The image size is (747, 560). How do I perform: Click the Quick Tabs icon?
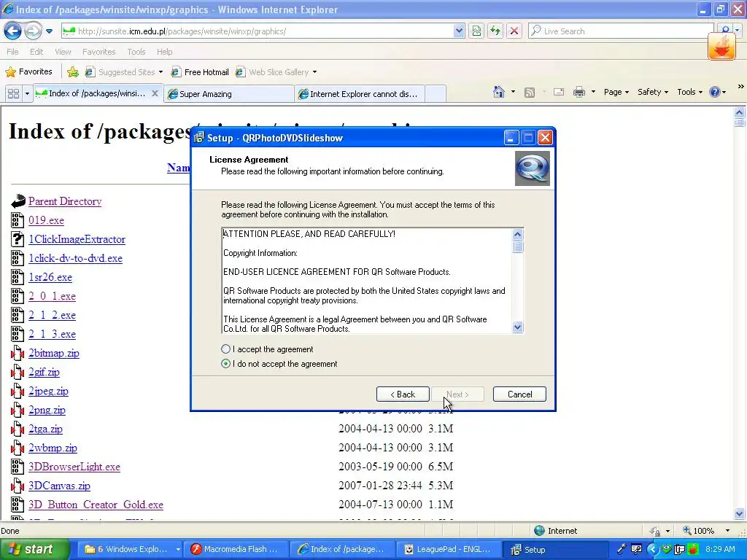tap(13, 94)
